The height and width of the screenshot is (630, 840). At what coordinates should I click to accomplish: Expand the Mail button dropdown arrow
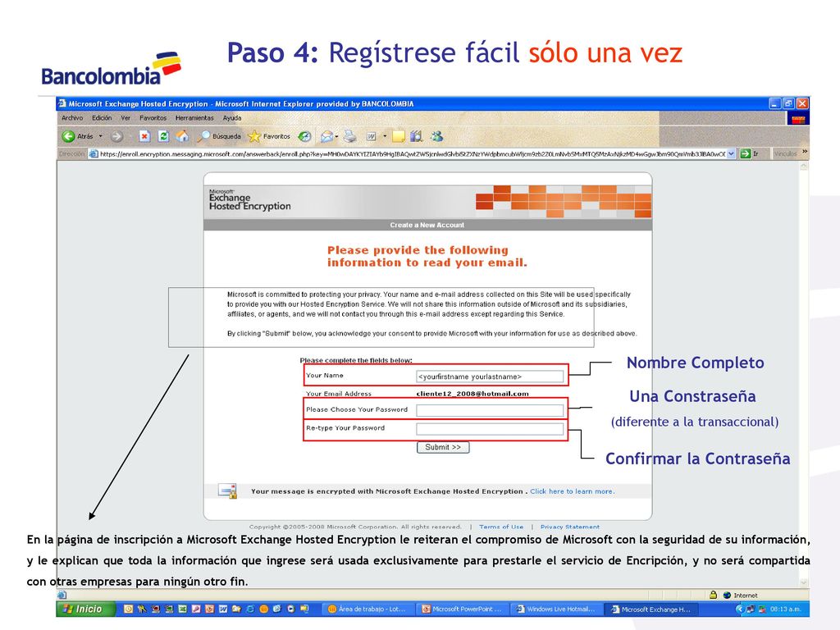coord(336,137)
